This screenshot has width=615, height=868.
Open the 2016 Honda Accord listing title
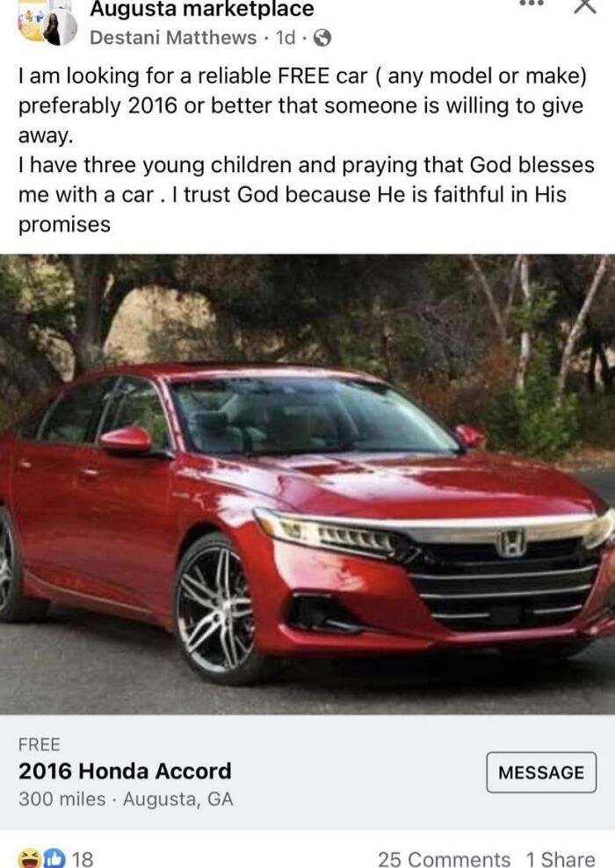[125, 771]
